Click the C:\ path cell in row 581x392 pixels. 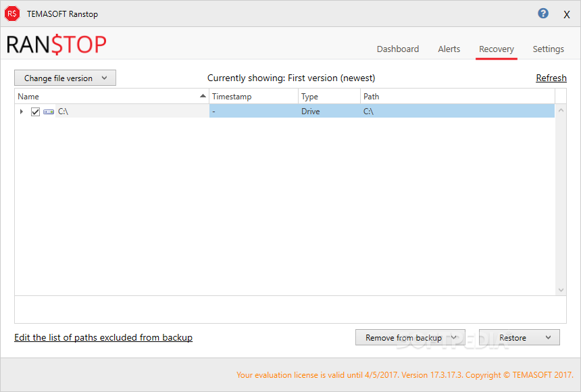pos(457,112)
